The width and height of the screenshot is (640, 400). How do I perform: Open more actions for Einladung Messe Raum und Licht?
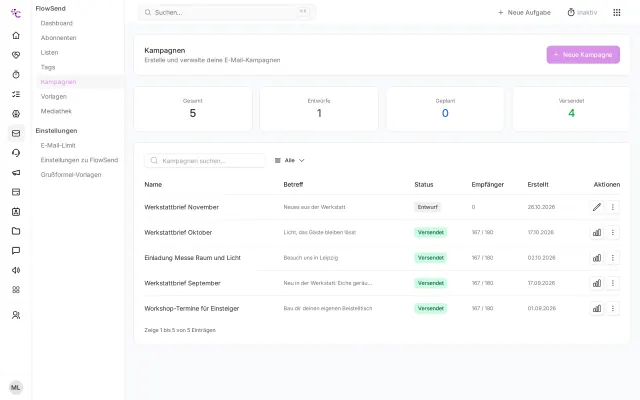point(613,258)
